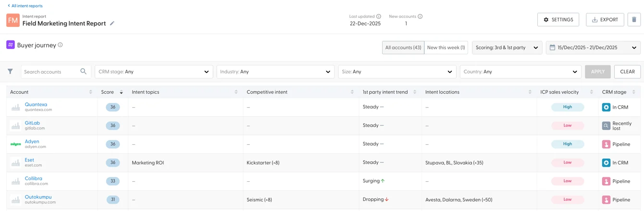Click the Collibra placeholder logo icon

(16, 181)
